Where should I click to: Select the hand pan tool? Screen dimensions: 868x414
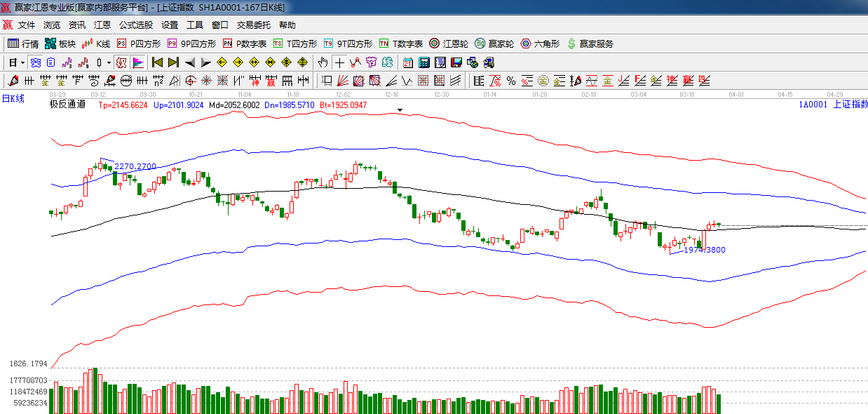click(323, 62)
